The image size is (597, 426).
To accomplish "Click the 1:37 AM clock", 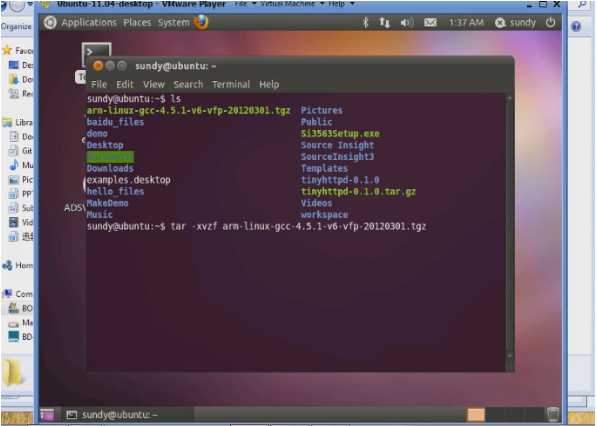I will point(466,23).
